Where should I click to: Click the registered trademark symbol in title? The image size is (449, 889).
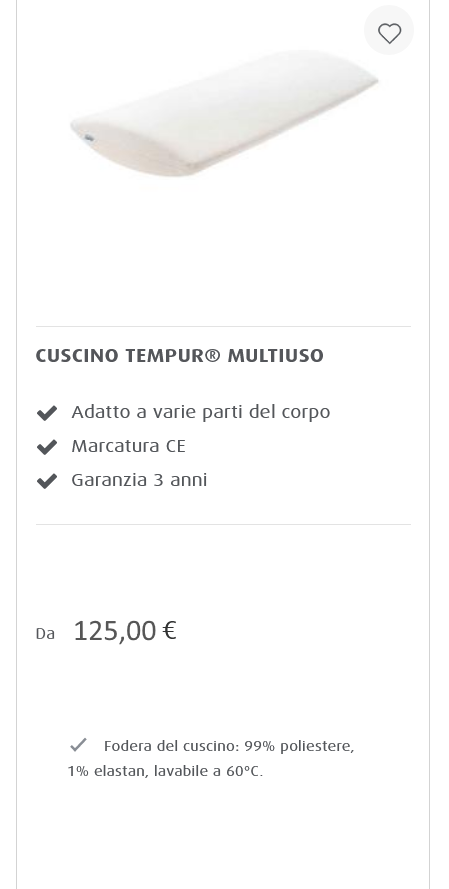point(213,355)
